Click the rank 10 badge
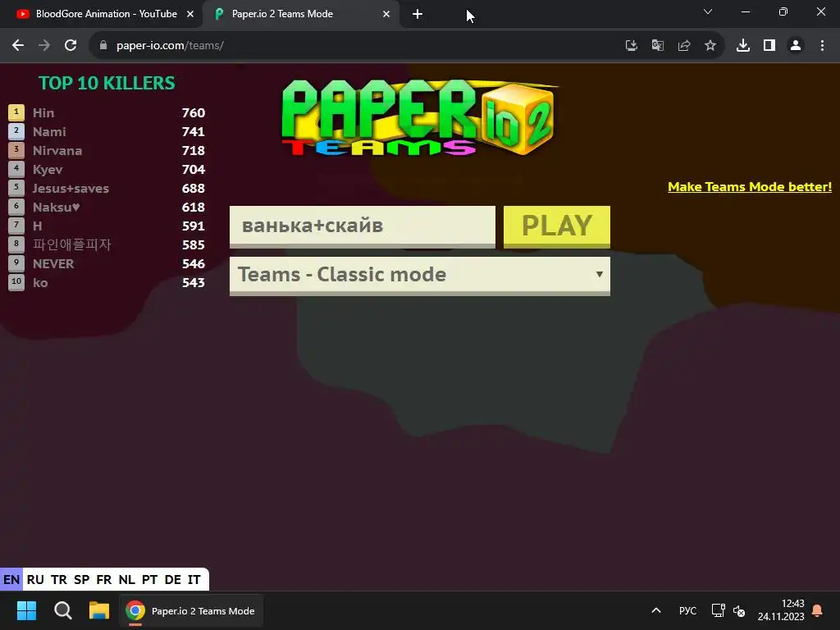Image resolution: width=840 pixels, height=630 pixels. [x=16, y=282]
